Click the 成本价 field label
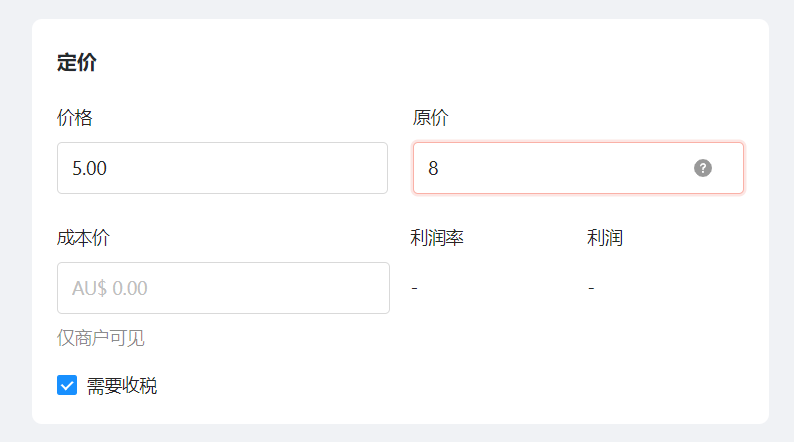Viewport: 794px width, 442px height. click(83, 238)
